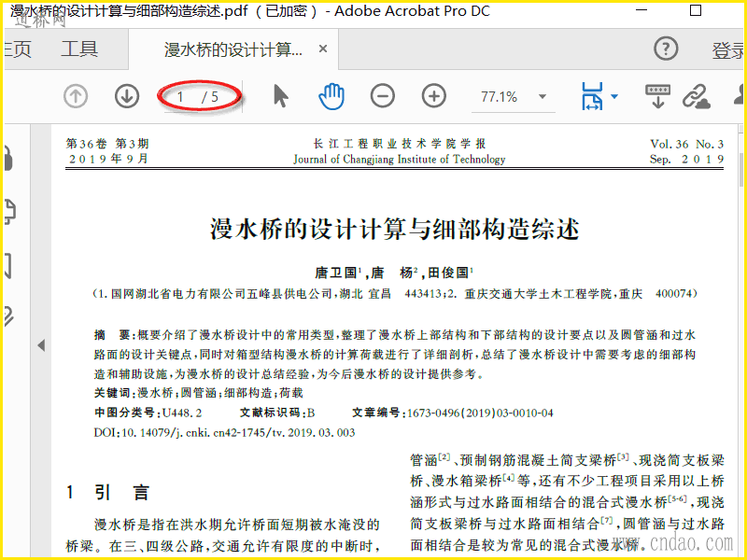This screenshot has width=747, height=560.
Task: Open the security lock panel icon
Action: [x=8, y=159]
